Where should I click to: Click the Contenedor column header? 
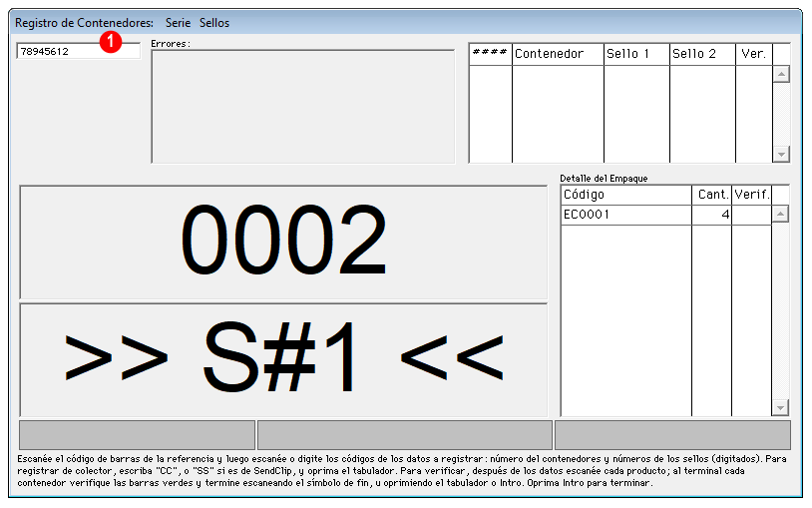coord(558,54)
